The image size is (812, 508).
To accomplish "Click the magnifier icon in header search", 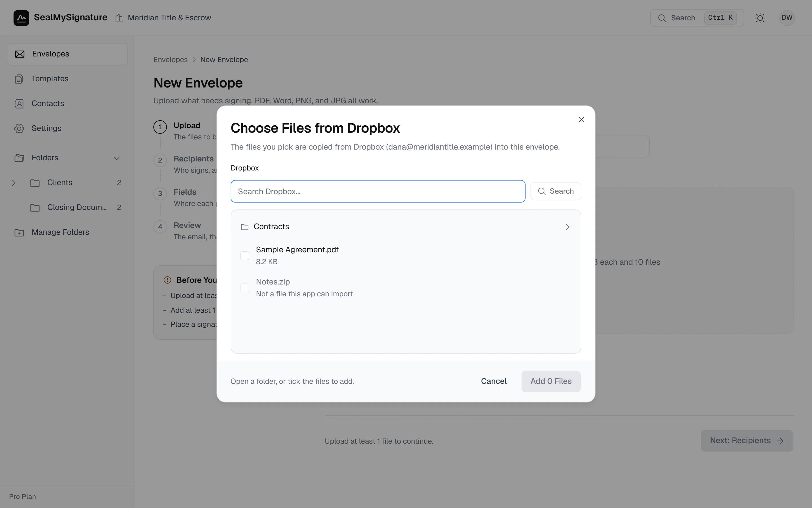I will 662,18.
